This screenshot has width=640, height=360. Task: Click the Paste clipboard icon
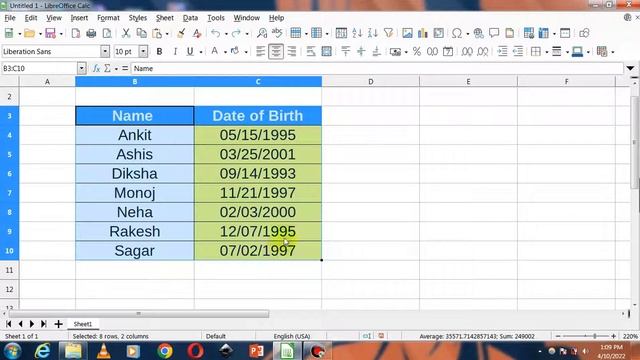click(157, 33)
